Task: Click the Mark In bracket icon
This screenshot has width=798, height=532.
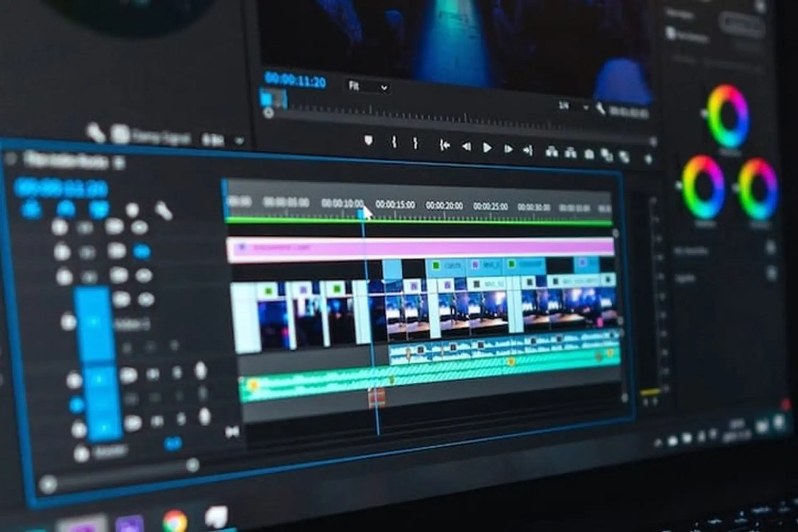Action: coord(394,143)
